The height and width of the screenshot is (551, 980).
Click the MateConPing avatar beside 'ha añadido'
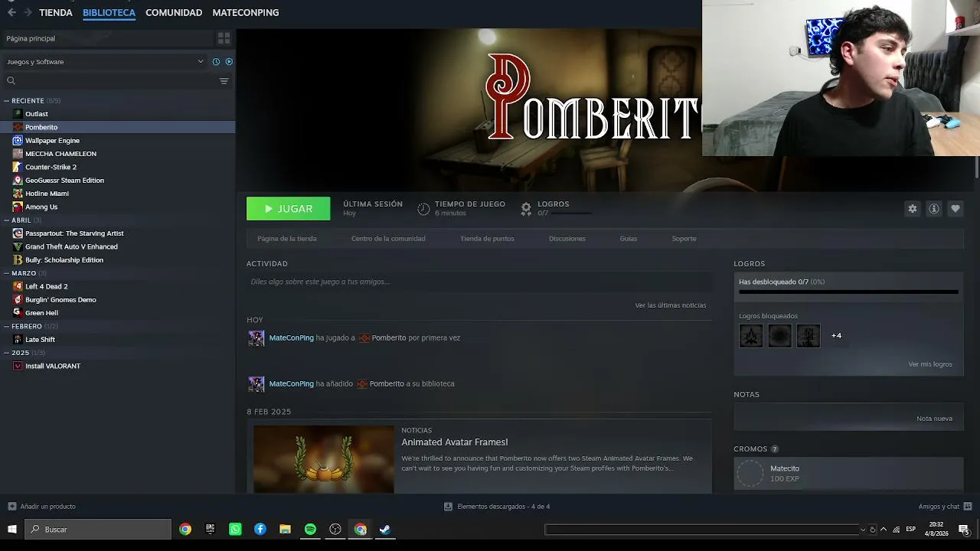(256, 384)
